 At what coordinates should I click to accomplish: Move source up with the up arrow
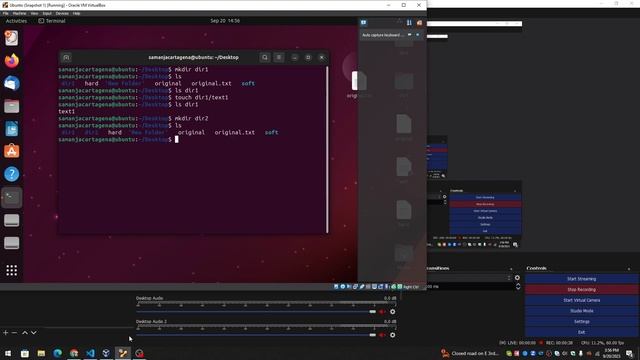[24, 333]
